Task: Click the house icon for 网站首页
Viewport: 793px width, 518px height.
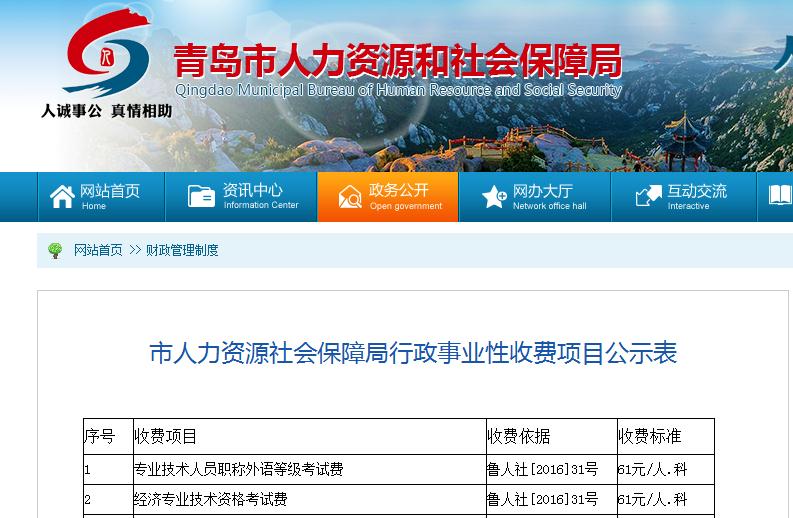Action: point(62,196)
